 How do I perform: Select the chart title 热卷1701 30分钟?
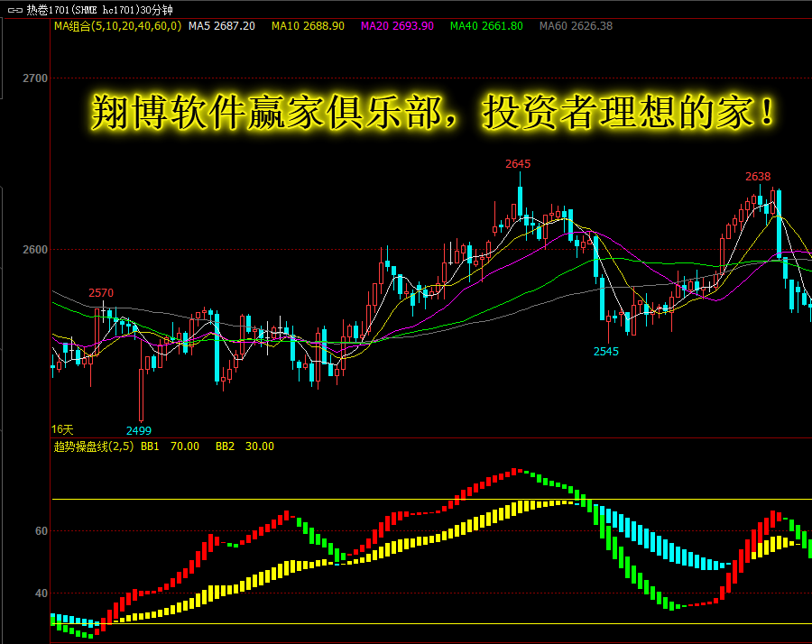point(100,10)
